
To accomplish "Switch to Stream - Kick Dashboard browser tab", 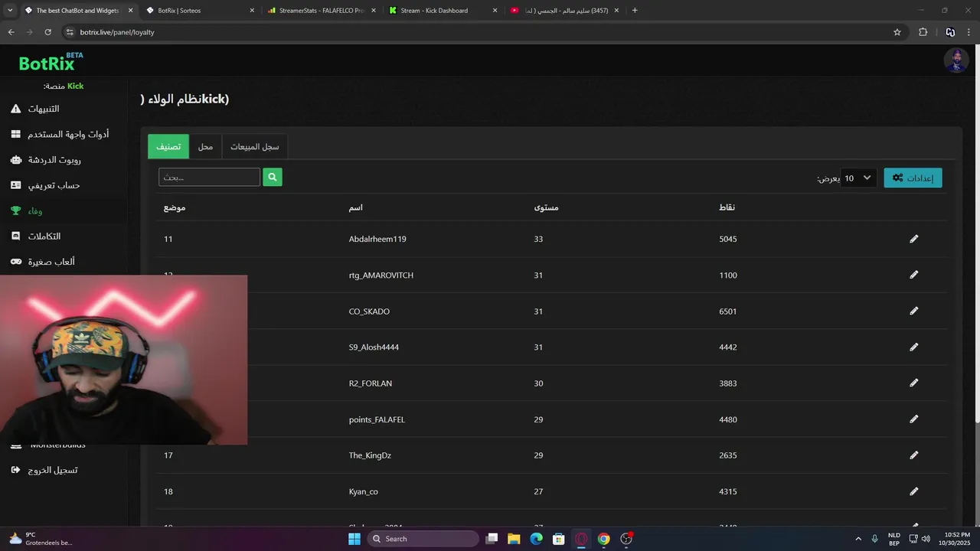I will [442, 11].
